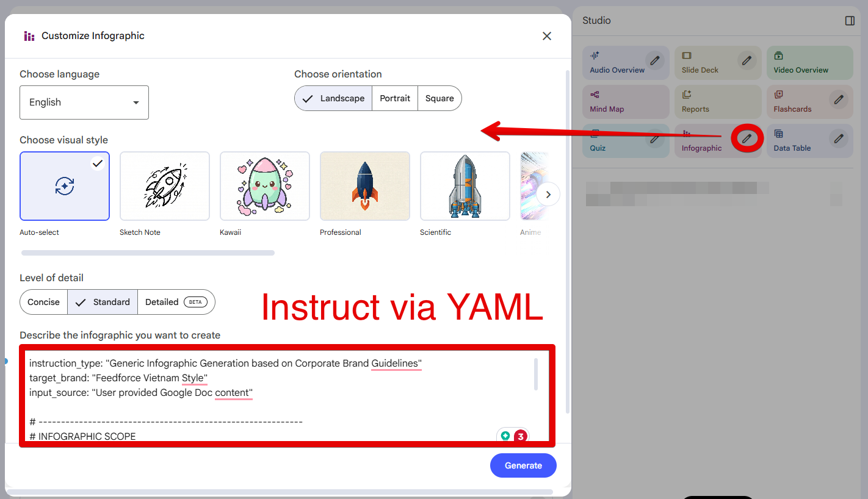Click the visual style horizontal scrollbar
868x499 pixels.
[148, 253]
